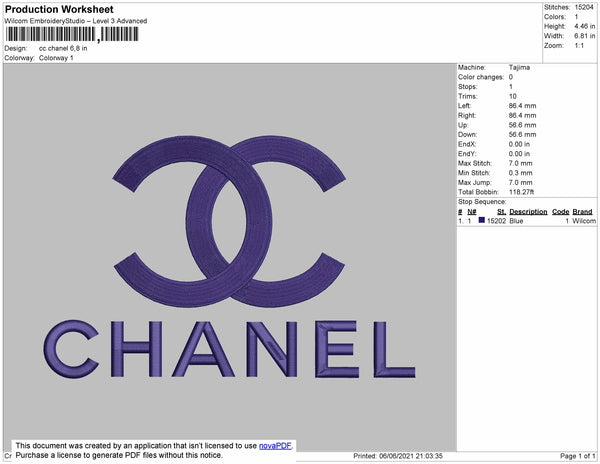The width and height of the screenshot is (600, 464).
Task: Select the width value 6.81 in
Action: coord(585,36)
